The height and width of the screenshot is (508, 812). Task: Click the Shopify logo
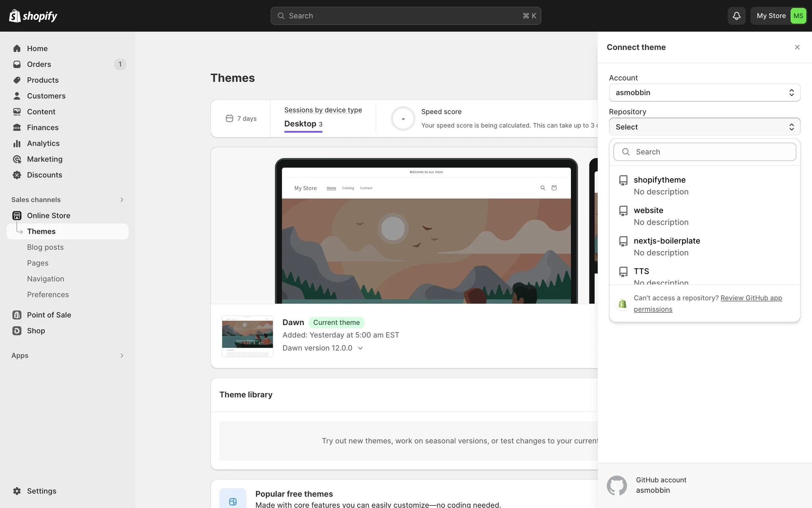[x=33, y=16]
